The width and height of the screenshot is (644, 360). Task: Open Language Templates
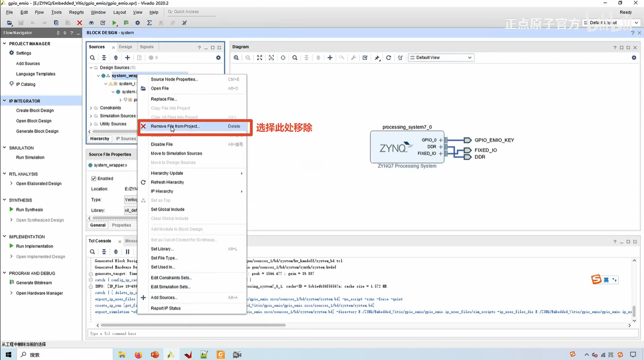[x=35, y=74]
